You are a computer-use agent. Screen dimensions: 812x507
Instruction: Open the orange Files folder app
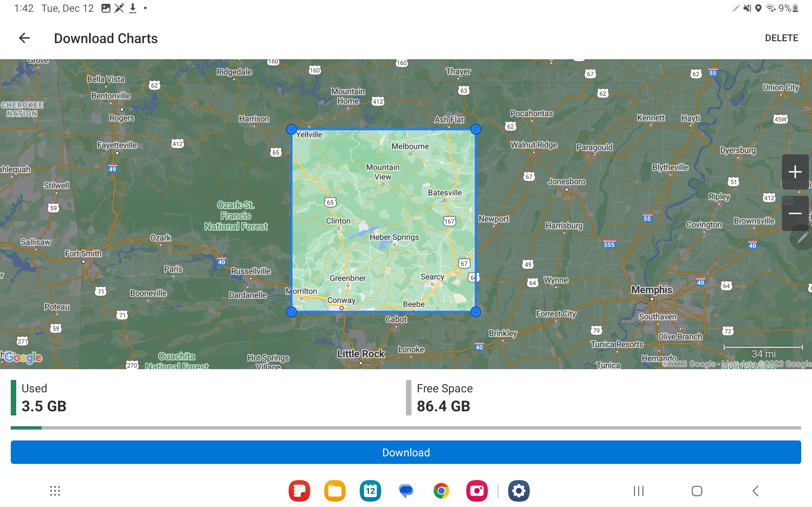335,491
